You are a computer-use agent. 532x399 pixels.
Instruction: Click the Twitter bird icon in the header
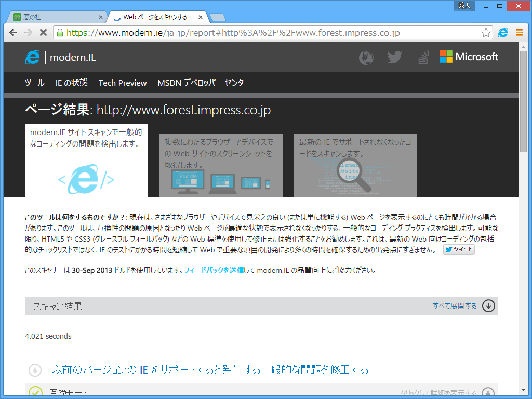394,58
